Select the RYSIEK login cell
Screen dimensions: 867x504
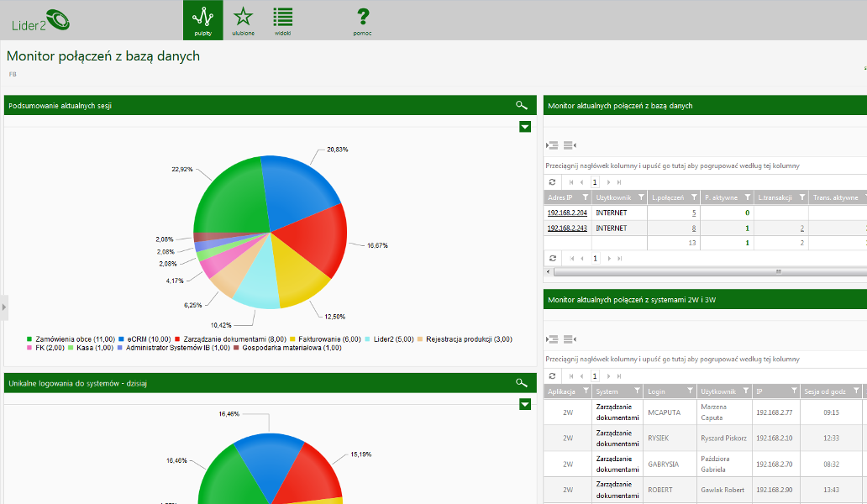670,438
